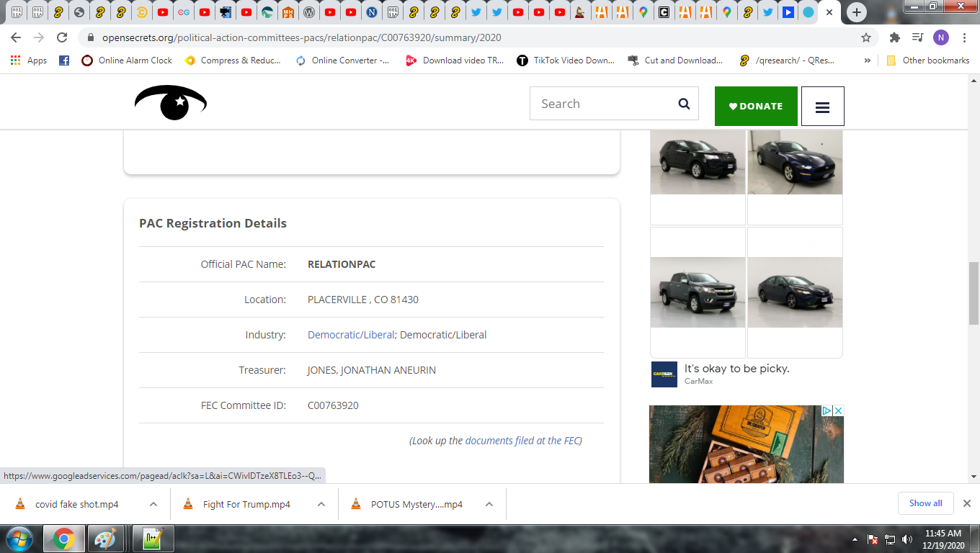Viewport: 980px width, 553px height.
Task: Click the search magnifier icon
Action: pyautogui.click(x=684, y=104)
